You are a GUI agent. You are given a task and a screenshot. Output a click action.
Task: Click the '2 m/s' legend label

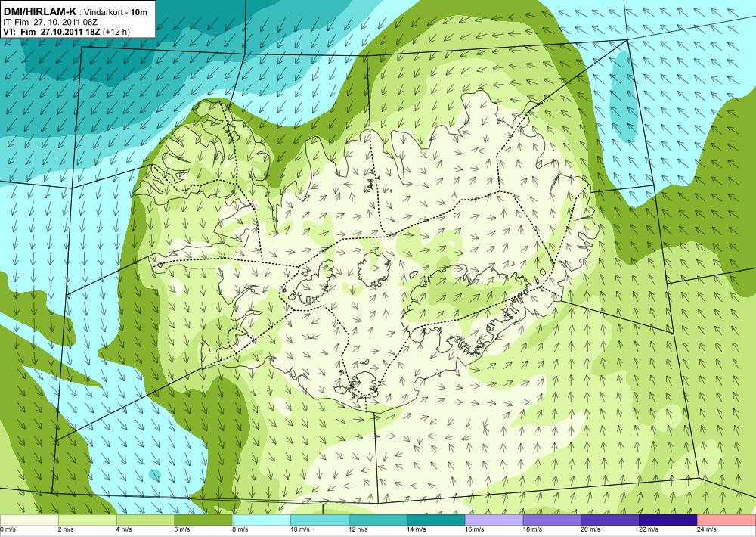click(66, 529)
